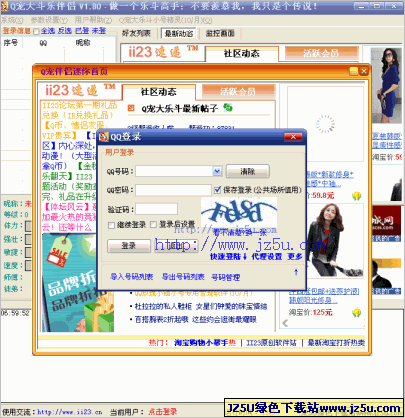Expand 快速登陆 options
This screenshot has height=418, width=405.
(x=228, y=256)
